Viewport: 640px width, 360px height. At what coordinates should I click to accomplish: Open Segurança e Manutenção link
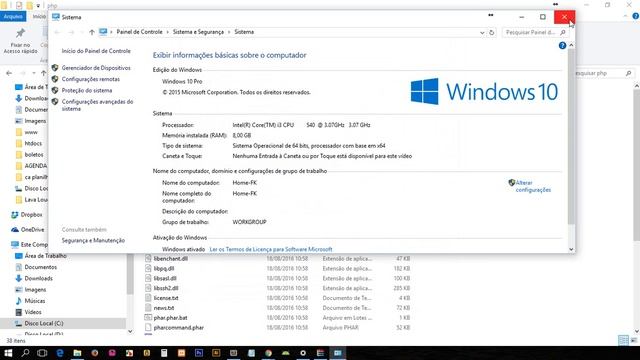tap(93, 240)
